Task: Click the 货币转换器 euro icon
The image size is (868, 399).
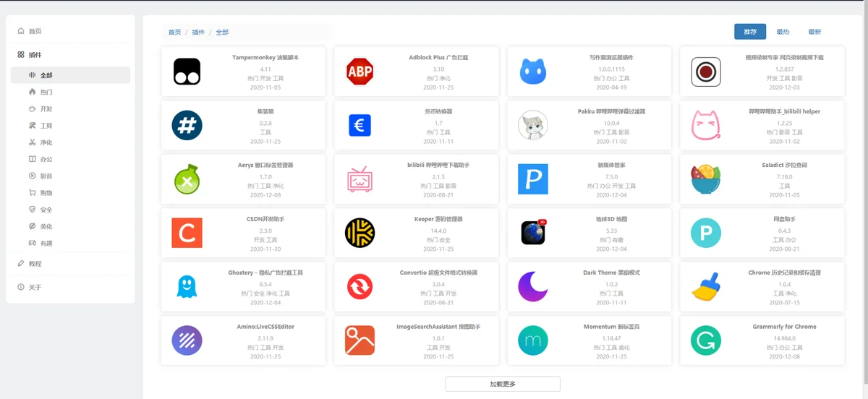Action: [359, 126]
